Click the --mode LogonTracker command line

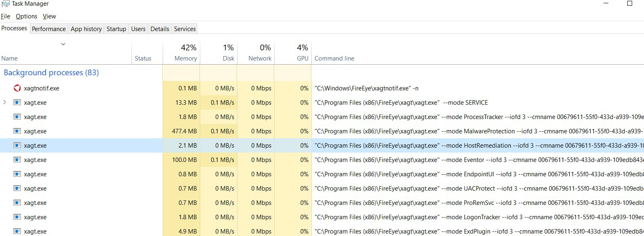tap(479, 217)
